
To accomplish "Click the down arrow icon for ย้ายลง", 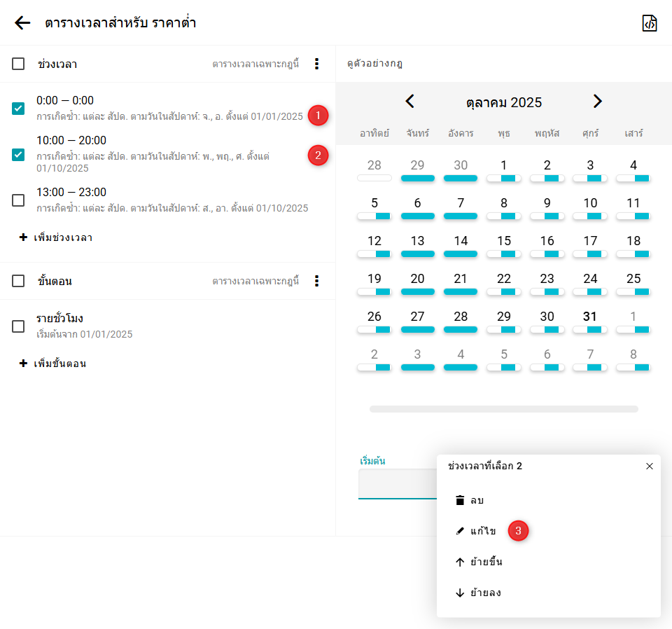I will (x=460, y=593).
